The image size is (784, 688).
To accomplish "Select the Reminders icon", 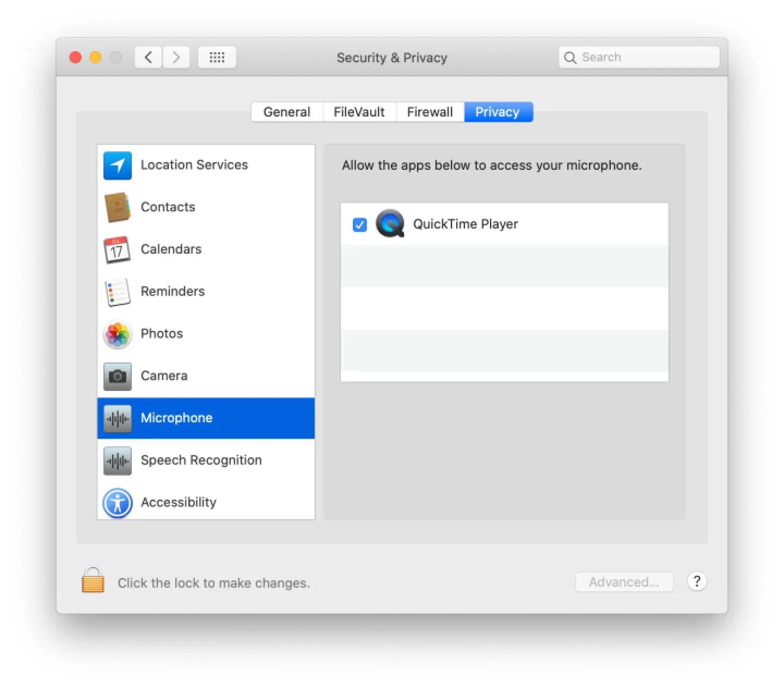I will pyautogui.click(x=117, y=292).
